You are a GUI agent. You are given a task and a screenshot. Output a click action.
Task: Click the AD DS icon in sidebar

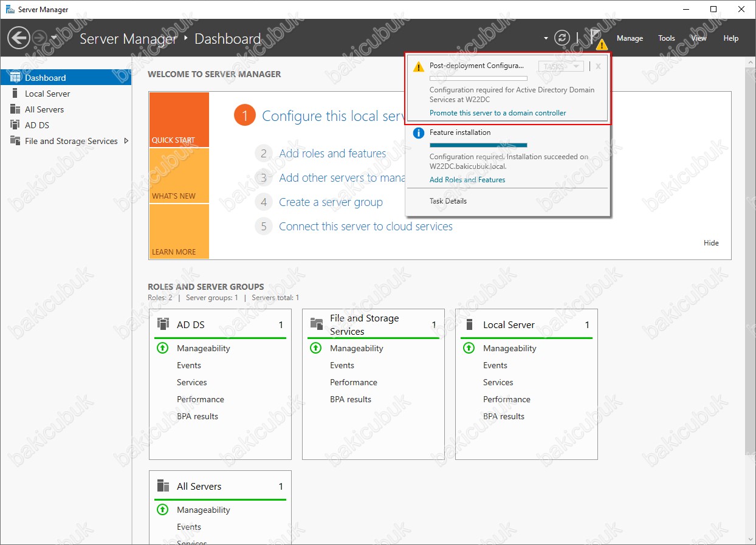click(15, 125)
